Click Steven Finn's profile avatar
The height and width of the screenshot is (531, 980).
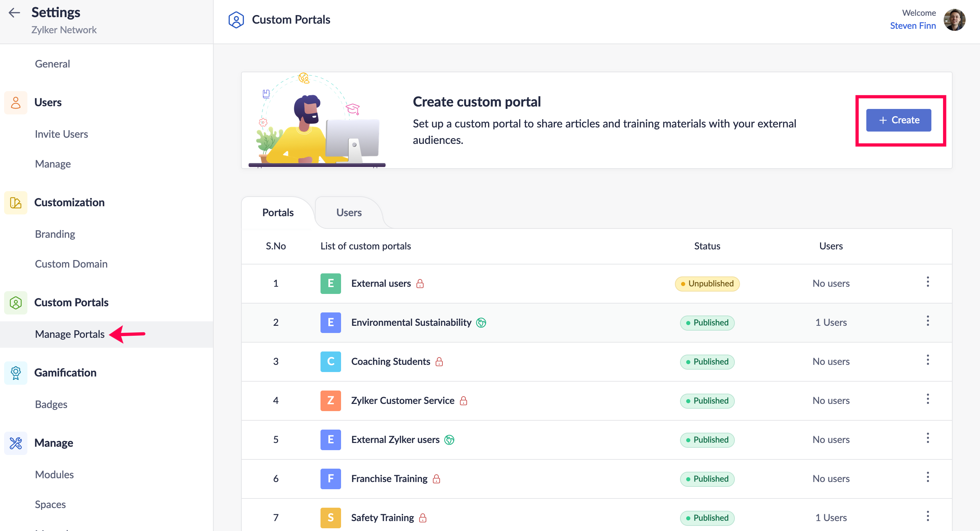[954, 20]
